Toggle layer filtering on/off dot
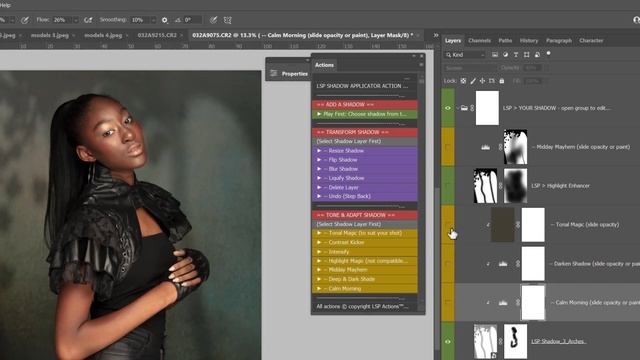640x360 pixels. point(549,53)
